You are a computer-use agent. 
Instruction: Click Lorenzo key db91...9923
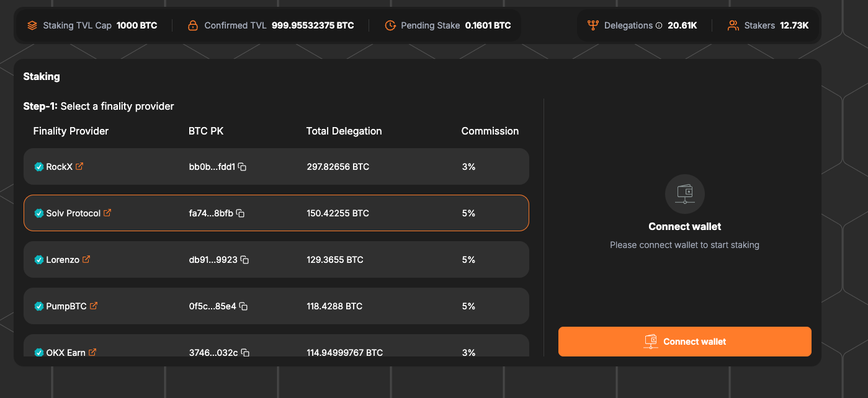coord(213,260)
